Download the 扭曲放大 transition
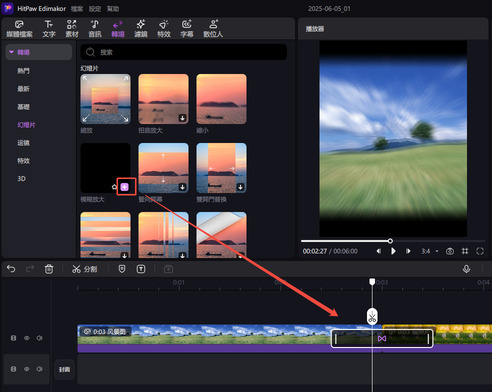 [182, 118]
